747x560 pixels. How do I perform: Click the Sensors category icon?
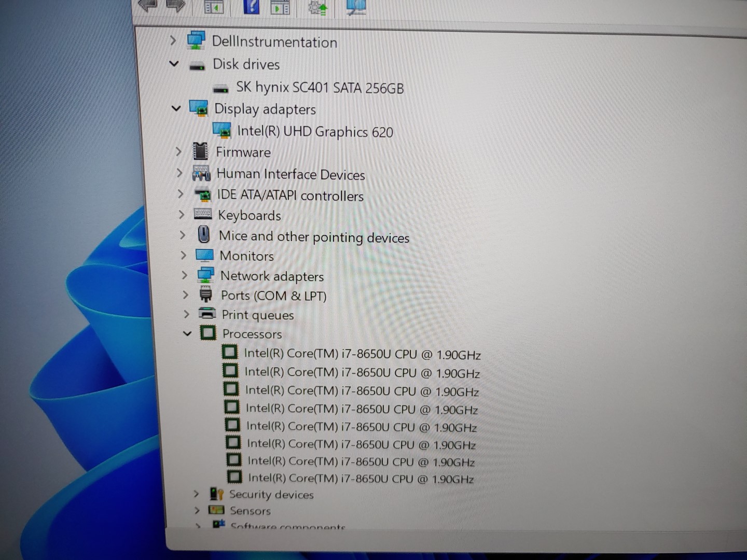[x=216, y=510]
